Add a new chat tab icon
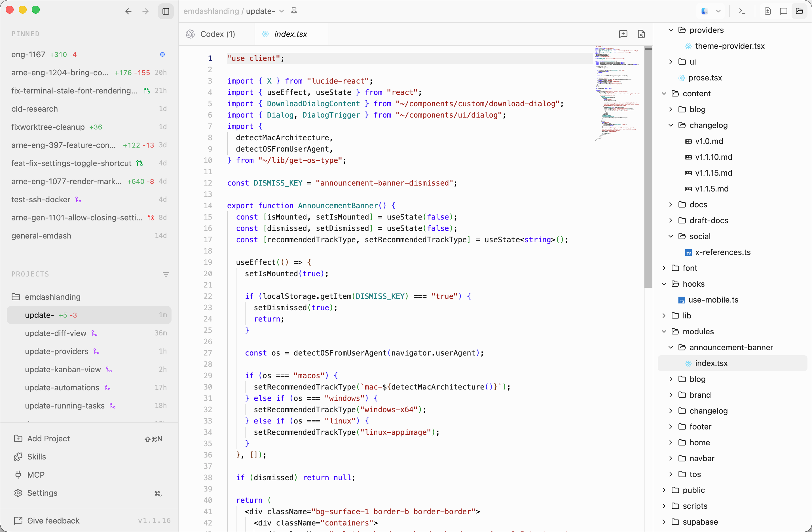812x532 pixels. [x=623, y=34]
